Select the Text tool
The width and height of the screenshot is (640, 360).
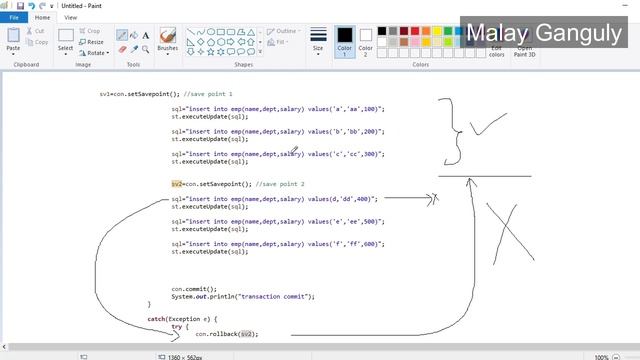[146, 36]
